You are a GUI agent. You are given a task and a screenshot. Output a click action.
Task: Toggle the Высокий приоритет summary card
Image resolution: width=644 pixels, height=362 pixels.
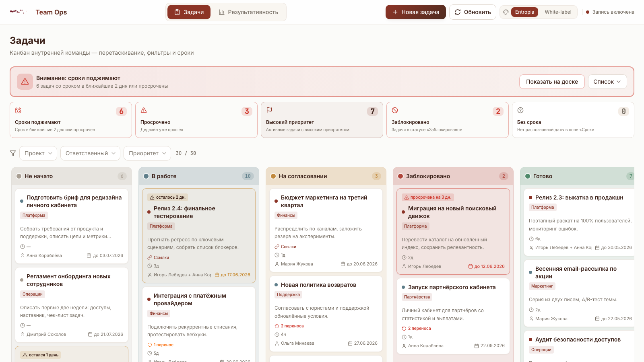point(322,120)
